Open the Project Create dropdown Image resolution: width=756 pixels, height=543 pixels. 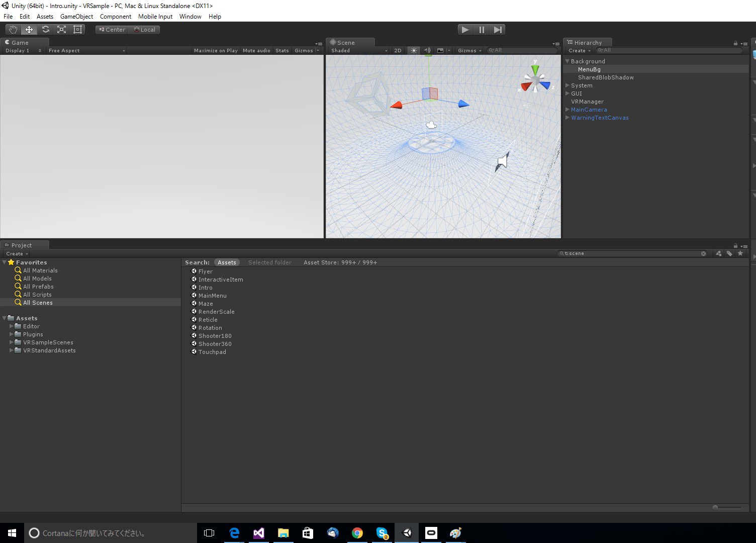(x=17, y=254)
